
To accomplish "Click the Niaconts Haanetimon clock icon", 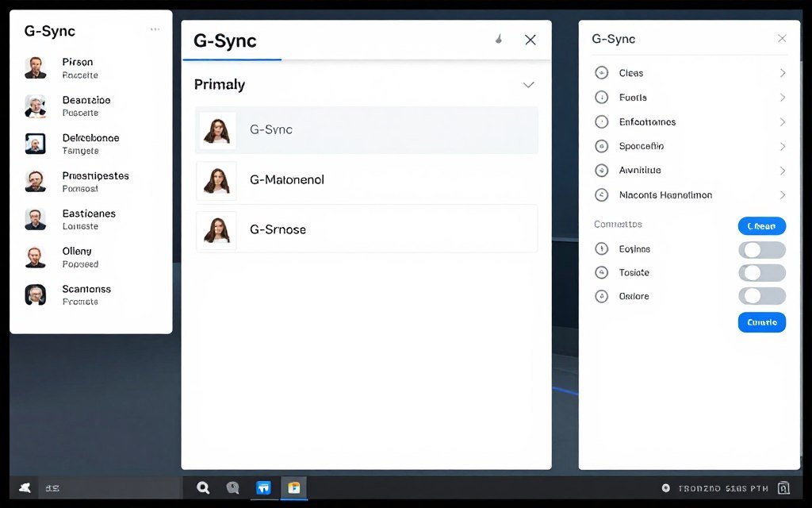I will (603, 194).
